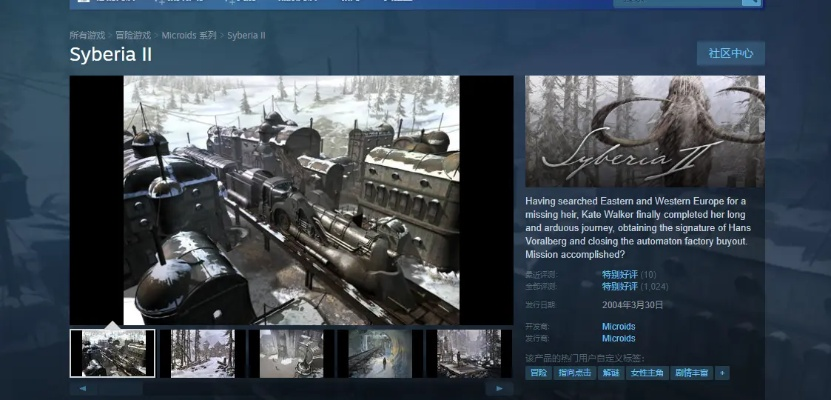Select the third screenshot thumbnail

pyautogui.click(x=291, y=353)
